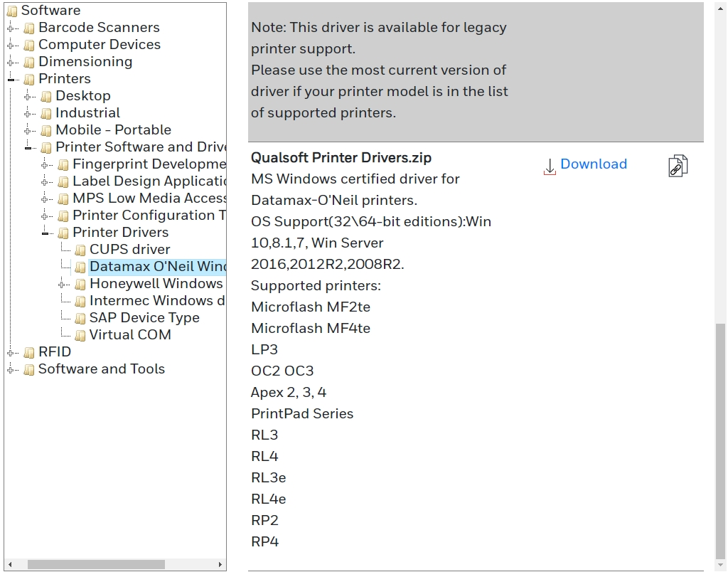This screenshot has width=728, height=572.
Task: Click the SAP Device Type folder icon
Action: [x=81, y=318]
